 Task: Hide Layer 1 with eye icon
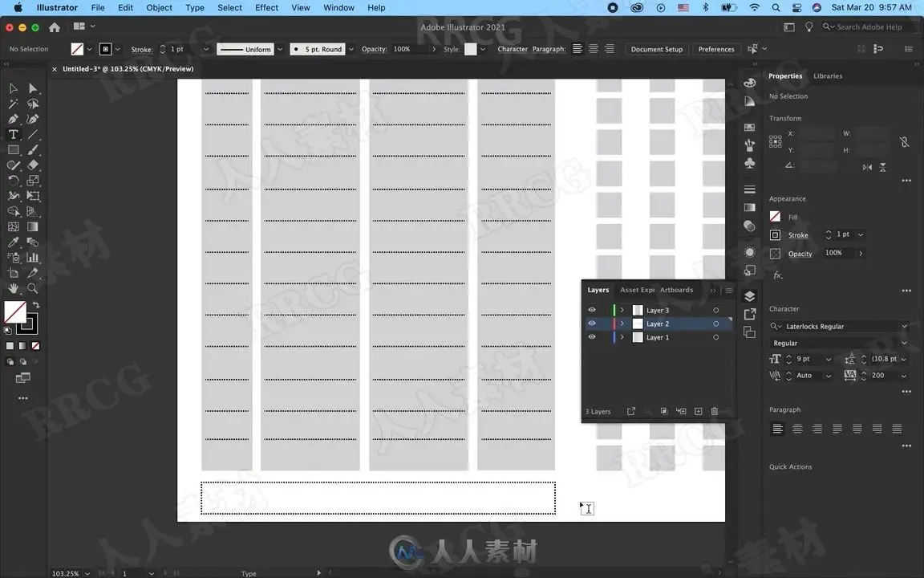point(592,337)
